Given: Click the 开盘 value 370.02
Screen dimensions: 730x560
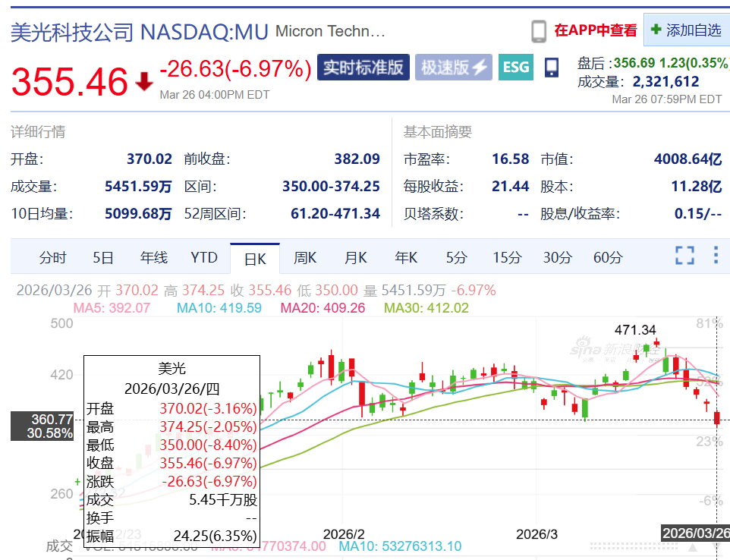Looking at the screenshot, I should 149,159.
